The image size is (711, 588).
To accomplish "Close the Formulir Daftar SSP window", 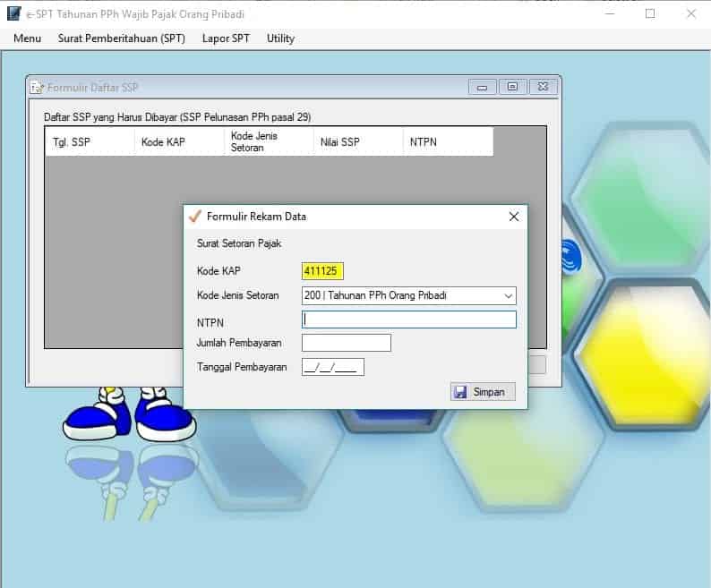I will tap(544, 87).
